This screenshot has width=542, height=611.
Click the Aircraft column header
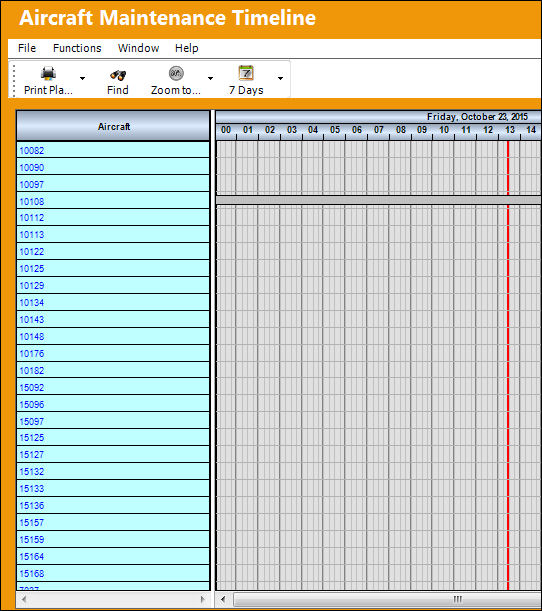113,126
